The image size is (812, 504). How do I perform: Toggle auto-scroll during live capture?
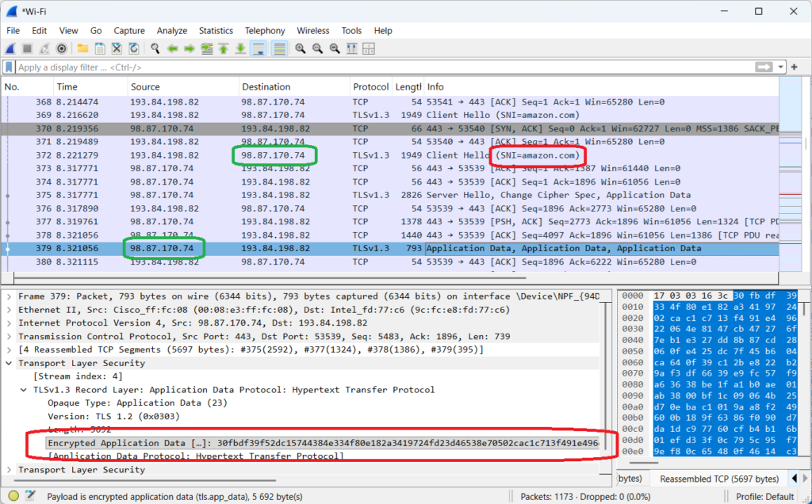tap(259, 48)
